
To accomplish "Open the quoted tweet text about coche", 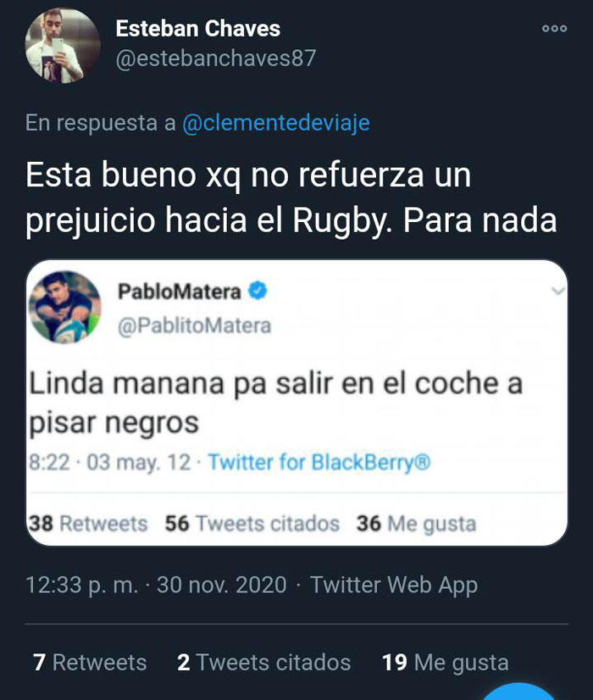I will click(276, 403).
